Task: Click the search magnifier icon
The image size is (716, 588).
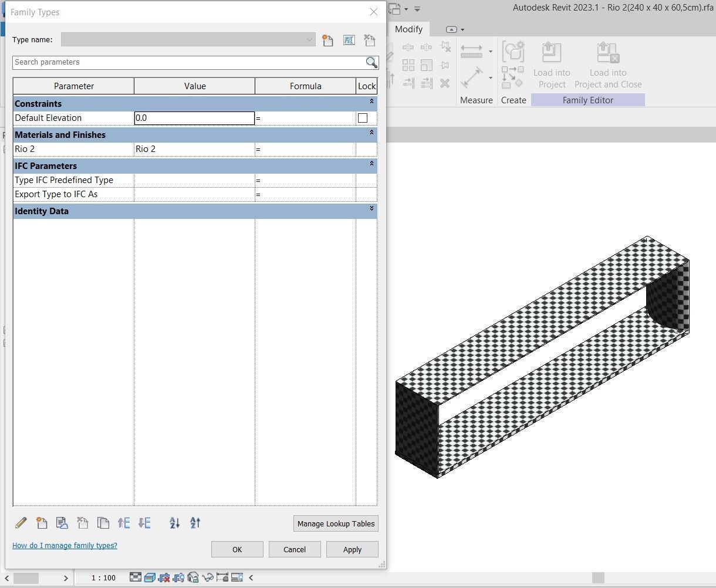Action: point(371,62)
